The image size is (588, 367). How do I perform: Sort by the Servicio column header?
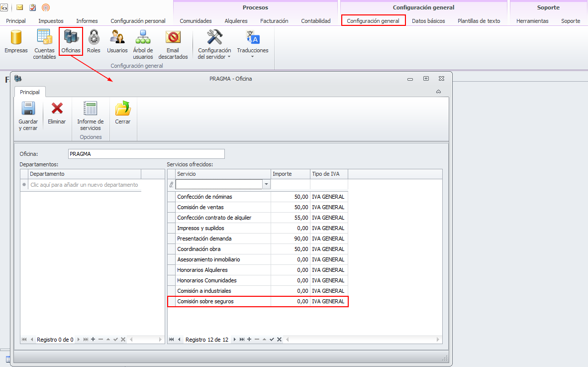click(x=223, y=174)
